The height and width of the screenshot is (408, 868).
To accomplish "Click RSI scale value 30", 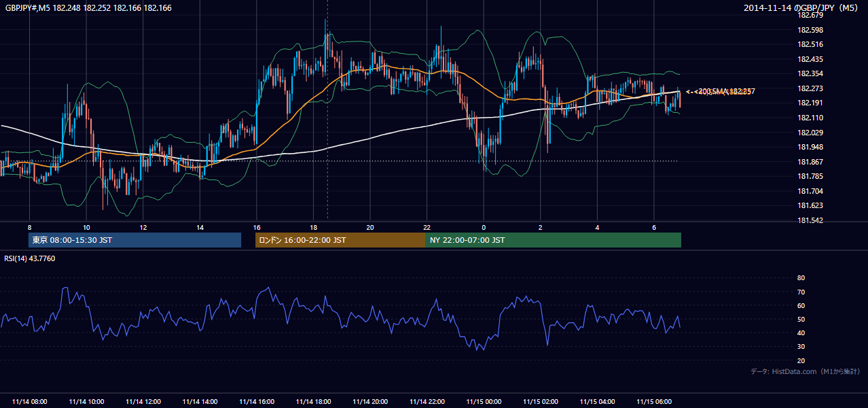I will pos(801,347).
